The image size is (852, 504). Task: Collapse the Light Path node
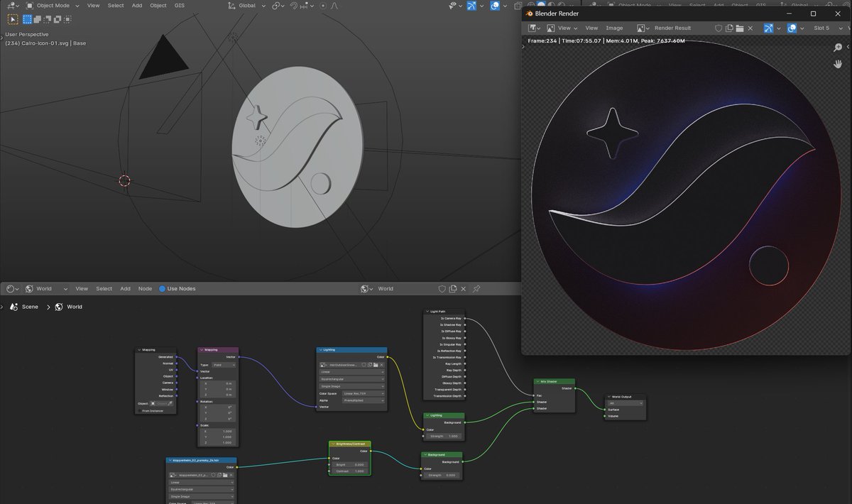[427, 311]
